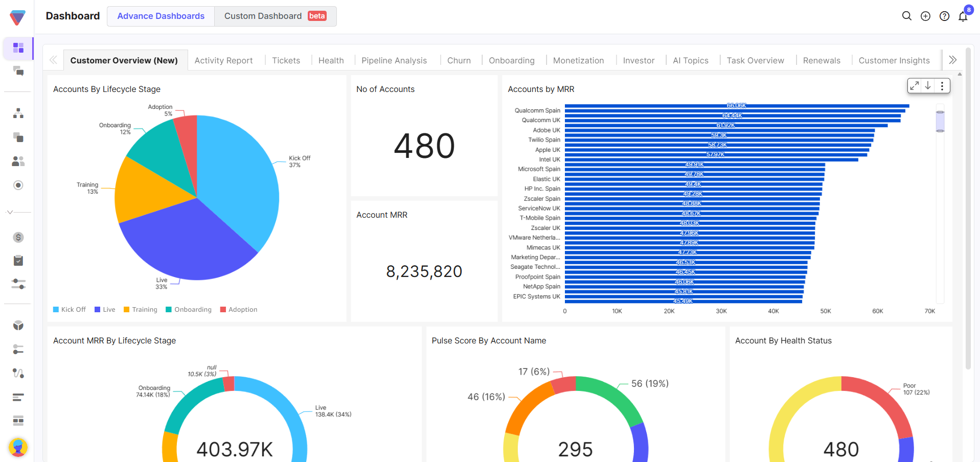The height and width of the screenshot is (462, 980).
Task: Open the dollar billing icon in sidebar
Action: coord(18,237)
